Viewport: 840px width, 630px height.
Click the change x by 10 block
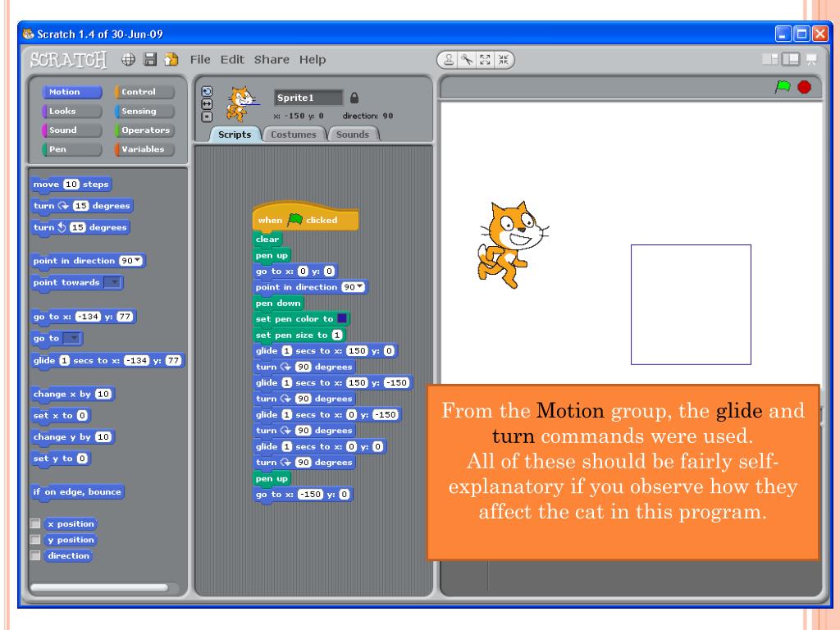click(x=72, y=395)
